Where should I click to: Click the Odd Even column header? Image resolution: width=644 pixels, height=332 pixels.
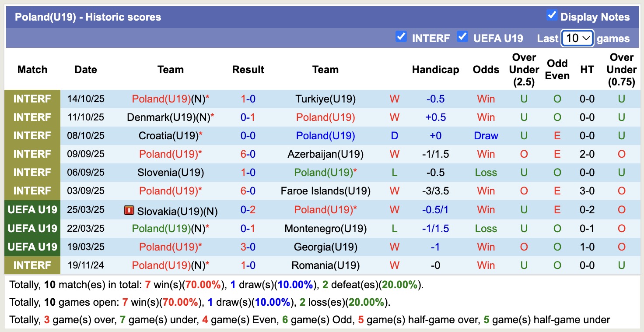tap(557, 70)
